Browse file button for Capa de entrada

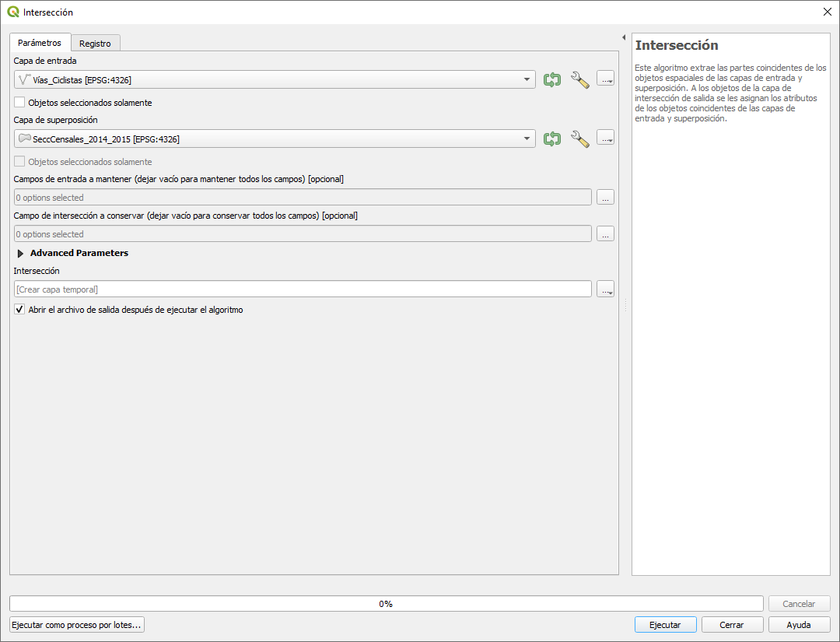click(605, 79)
